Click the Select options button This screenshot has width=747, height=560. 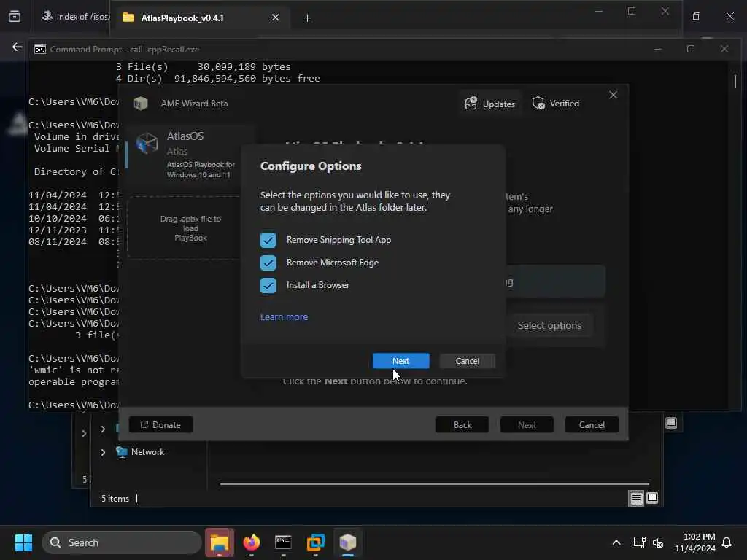pos(549,326)
